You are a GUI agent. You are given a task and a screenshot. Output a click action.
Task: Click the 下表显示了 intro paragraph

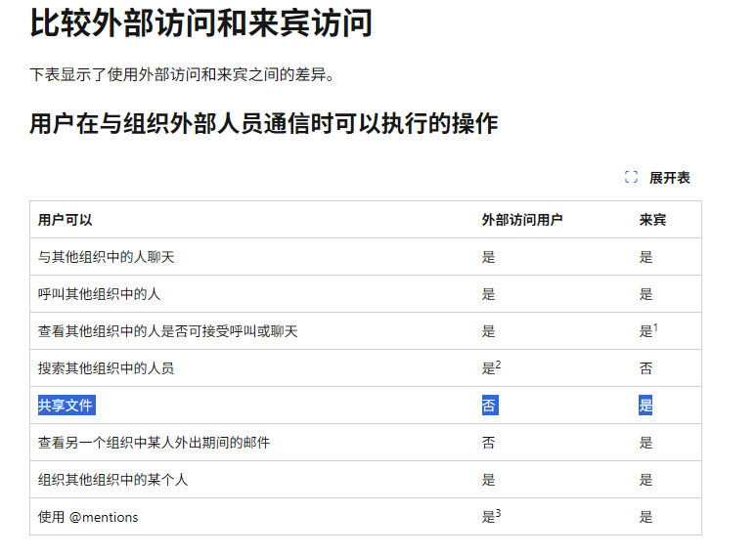(182, 74)
